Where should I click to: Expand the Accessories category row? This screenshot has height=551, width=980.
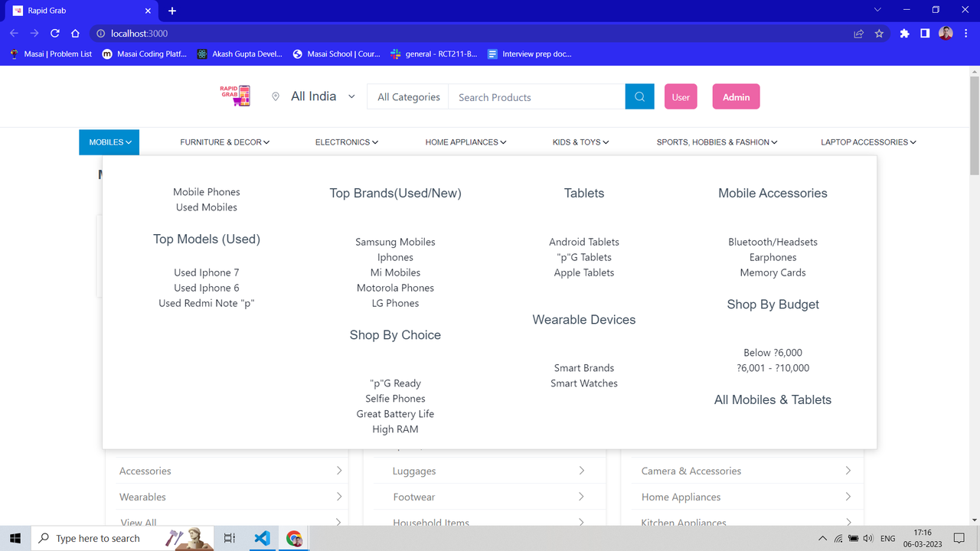tap(230, 471)
